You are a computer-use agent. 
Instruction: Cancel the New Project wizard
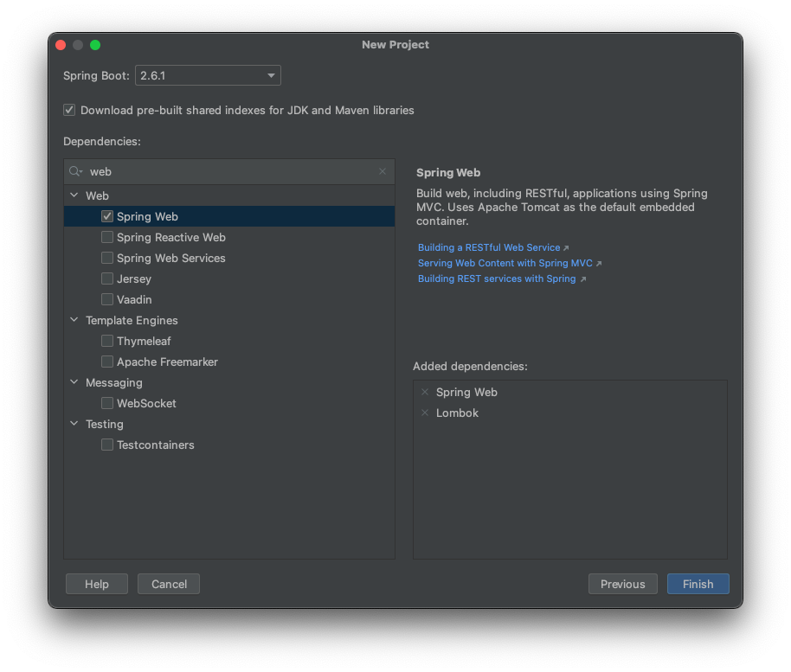tap(169, 584)
